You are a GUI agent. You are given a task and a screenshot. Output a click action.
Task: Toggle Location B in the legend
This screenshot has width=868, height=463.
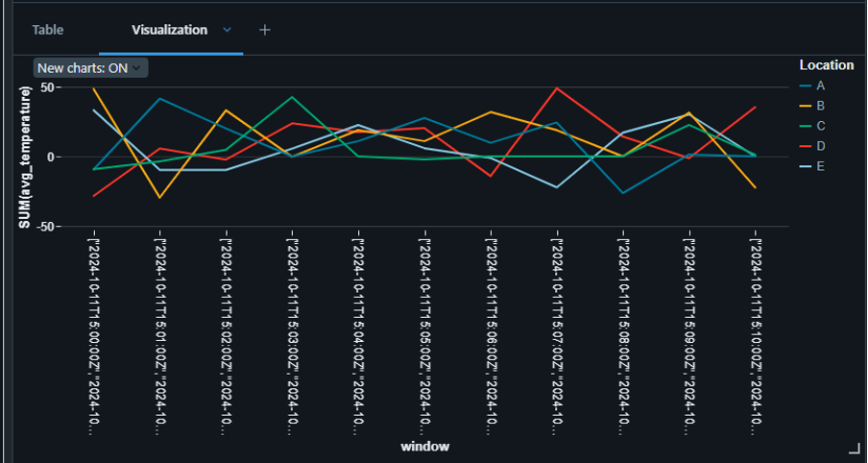click(812, 106)
